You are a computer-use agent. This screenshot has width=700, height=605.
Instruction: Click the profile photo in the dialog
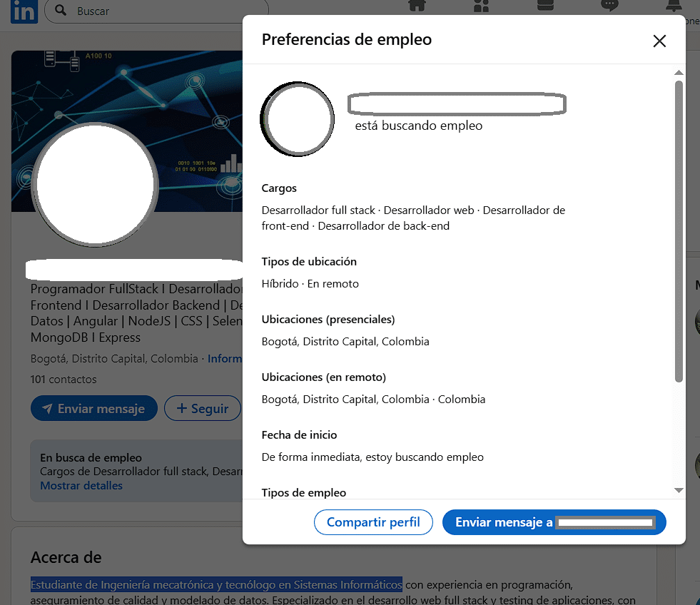(298, 119)
